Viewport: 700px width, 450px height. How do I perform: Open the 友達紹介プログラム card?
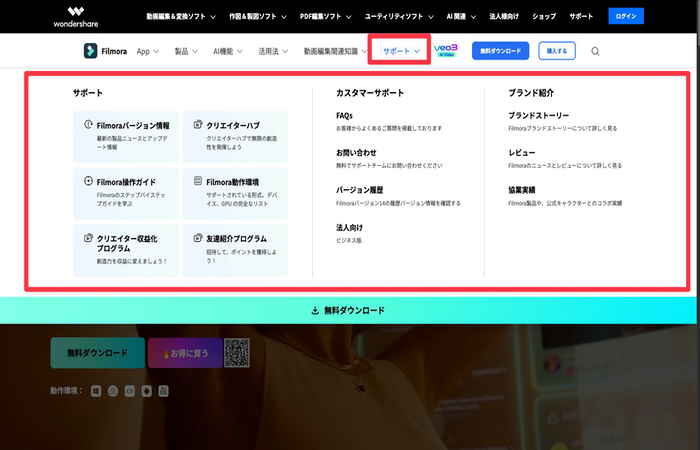235,249
